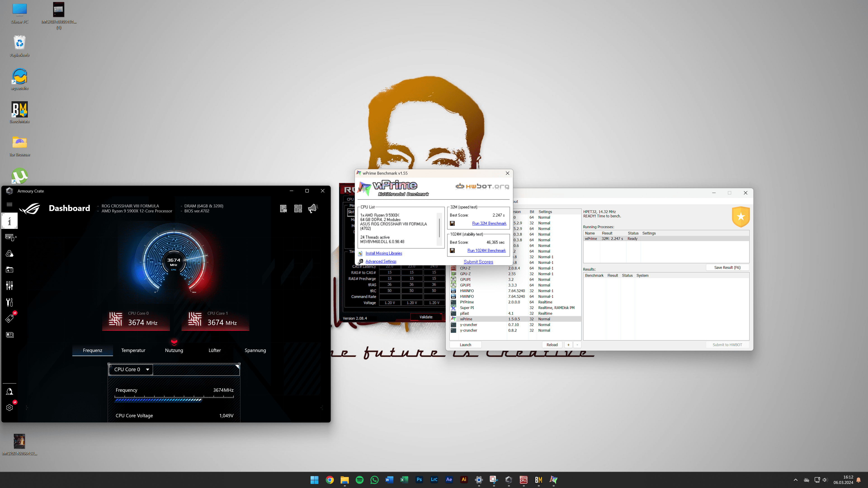The width and height of the screenshot is (868, 488).
Task: Click floppy save icon in 1024M stability test
Action: point(453,251)
